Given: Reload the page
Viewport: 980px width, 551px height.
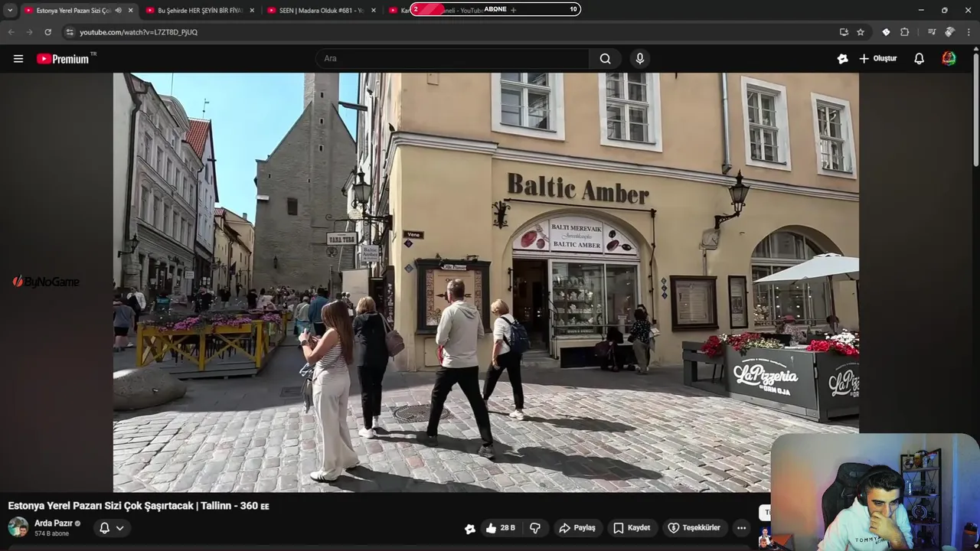Looking at the screenshot, I should pyautogui.click(x=47, y=32).
